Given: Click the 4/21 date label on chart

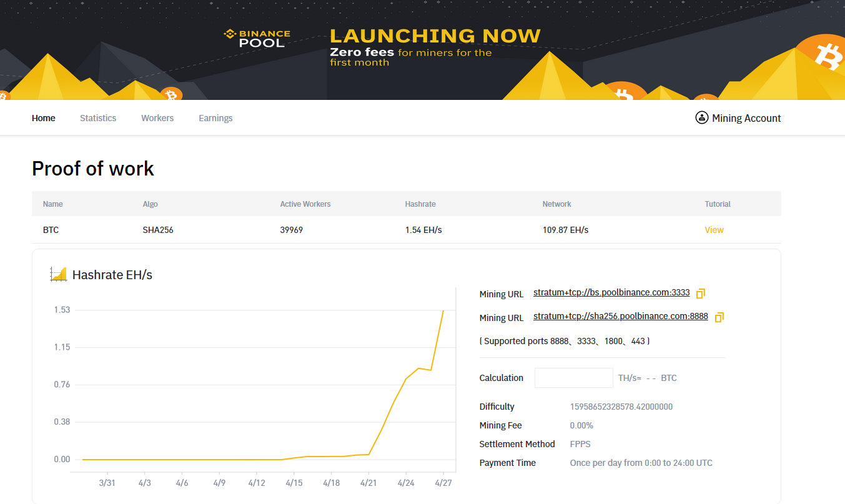Looking at the screenshot, I should [x=368, y=483].
